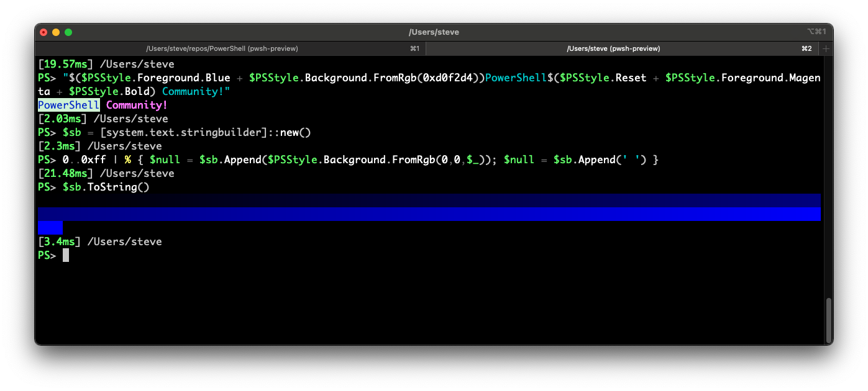
Task: Click the vertical scrollbar thumb of the terminal
Action: (828, 319)
